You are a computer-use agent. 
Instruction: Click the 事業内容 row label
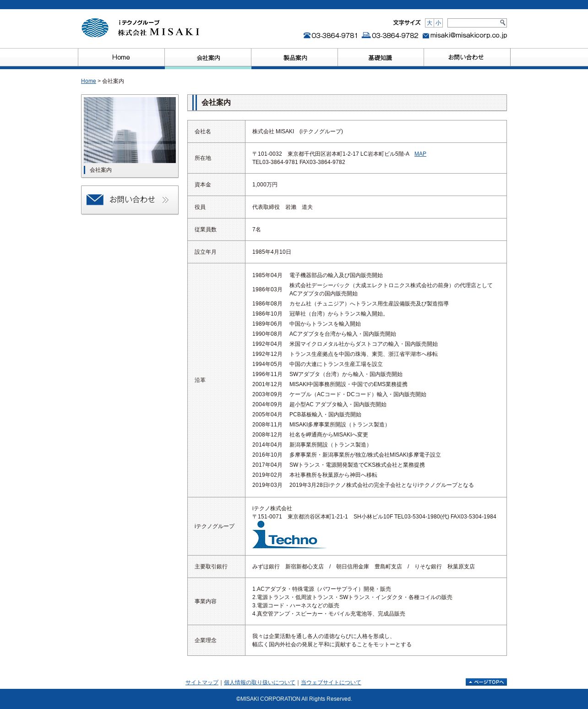pyautogui.click(x=206, y=601)
